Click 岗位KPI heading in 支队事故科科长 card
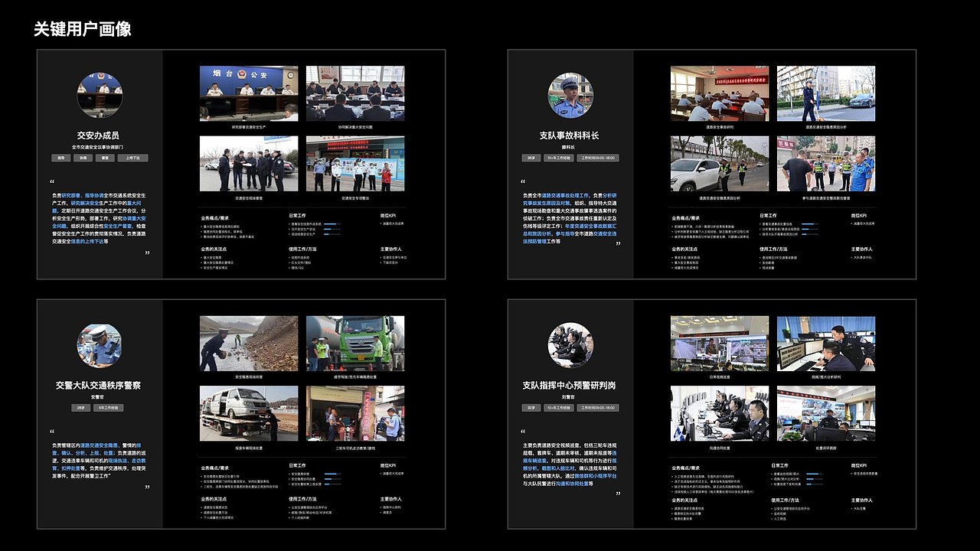The height and width of the screenshot is (551, 980). [x=860, y=216]
